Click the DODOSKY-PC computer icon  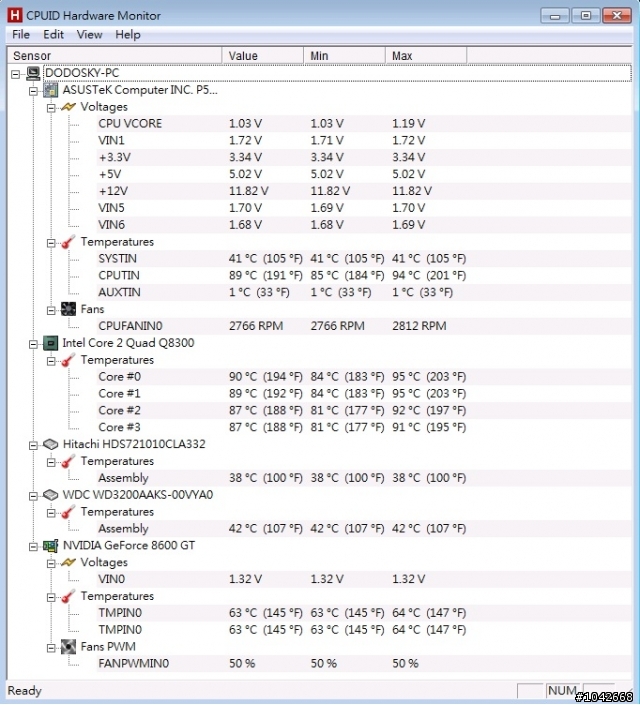pos(33,73)
